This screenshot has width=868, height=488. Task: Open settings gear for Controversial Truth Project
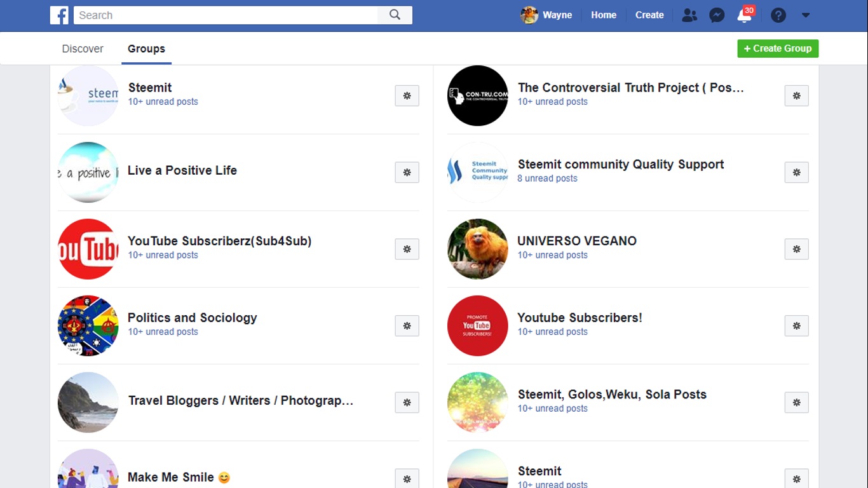point(796,95)
